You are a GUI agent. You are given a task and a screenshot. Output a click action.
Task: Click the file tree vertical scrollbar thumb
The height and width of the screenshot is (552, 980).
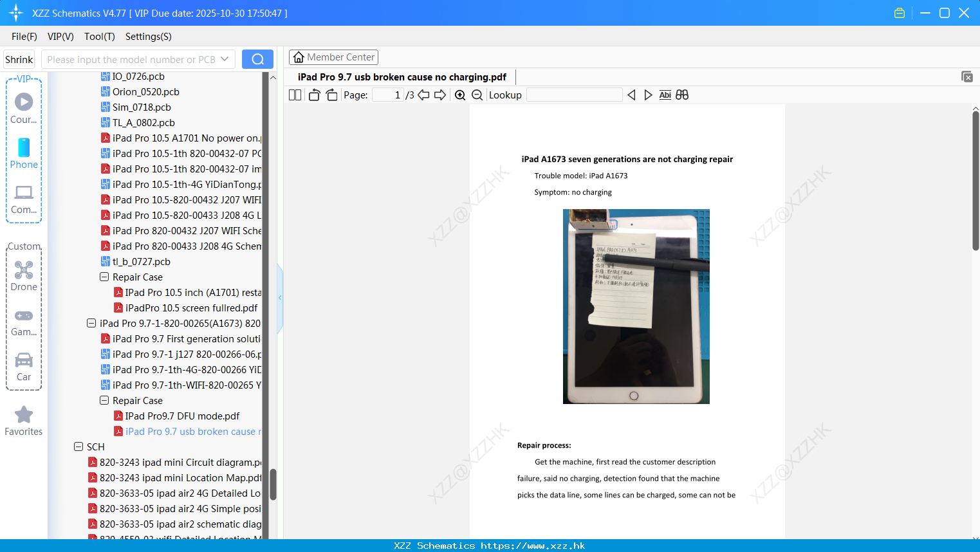click(273, 484)
